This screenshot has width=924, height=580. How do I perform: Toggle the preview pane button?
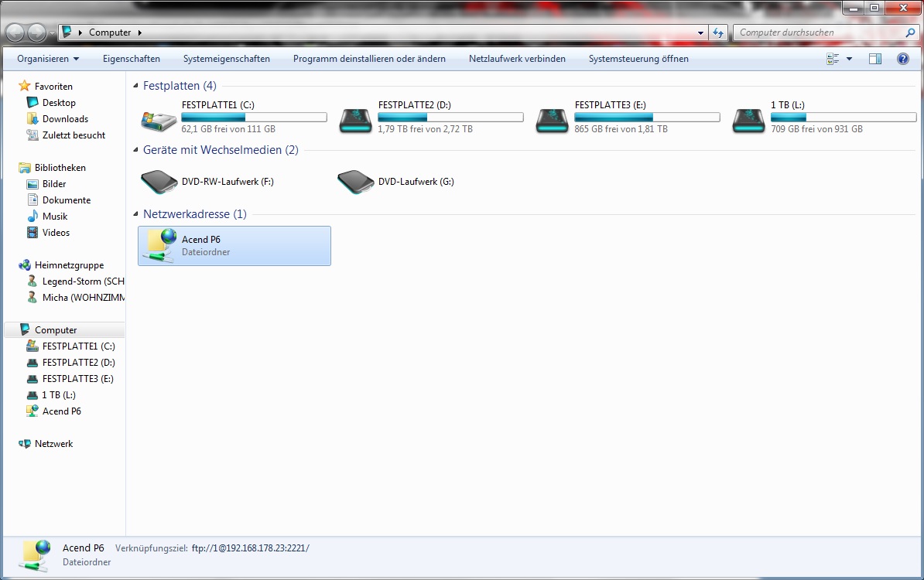875,59
